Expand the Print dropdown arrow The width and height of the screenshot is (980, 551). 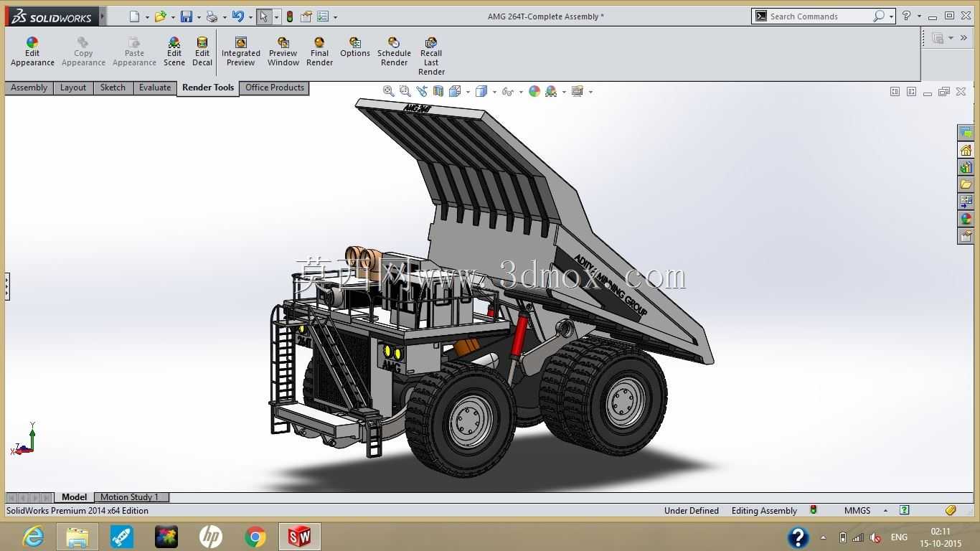coord(225,17)
